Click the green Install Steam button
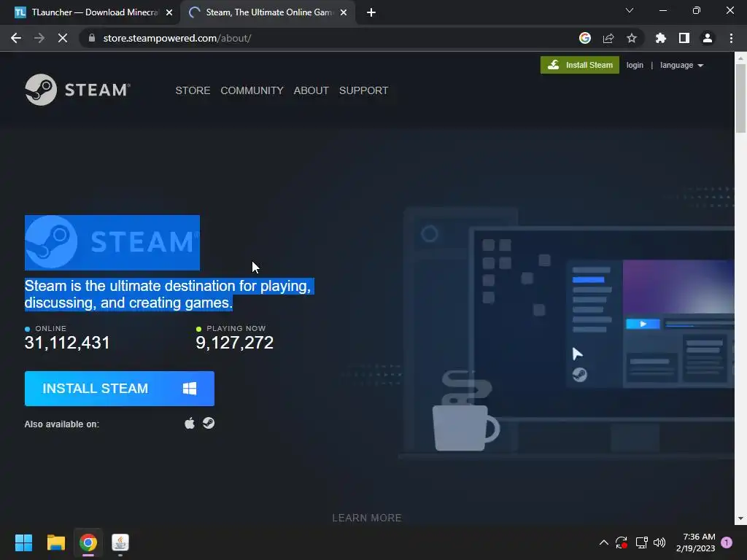 [x=580, y=65]
